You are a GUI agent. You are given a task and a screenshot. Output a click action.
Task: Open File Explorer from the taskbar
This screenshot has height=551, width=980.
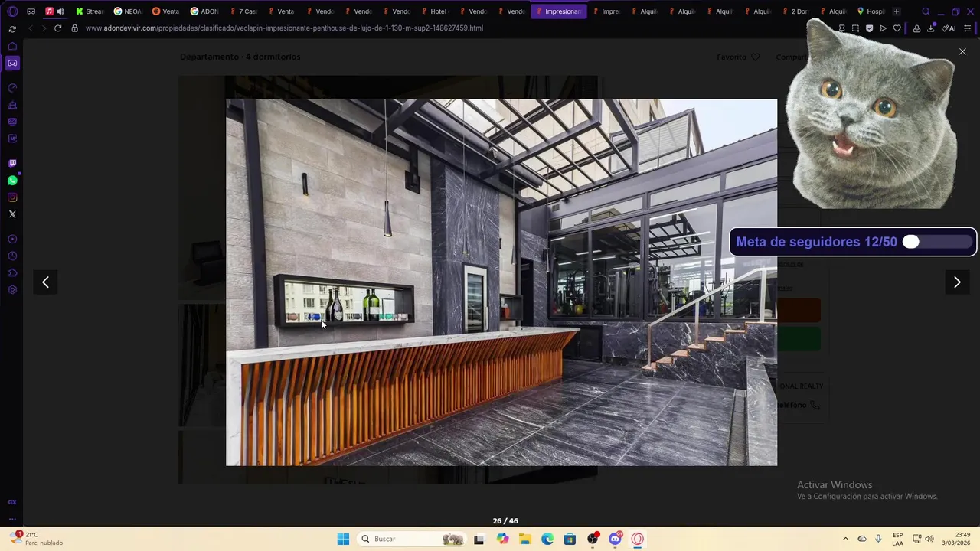click(x=524, y=540)
